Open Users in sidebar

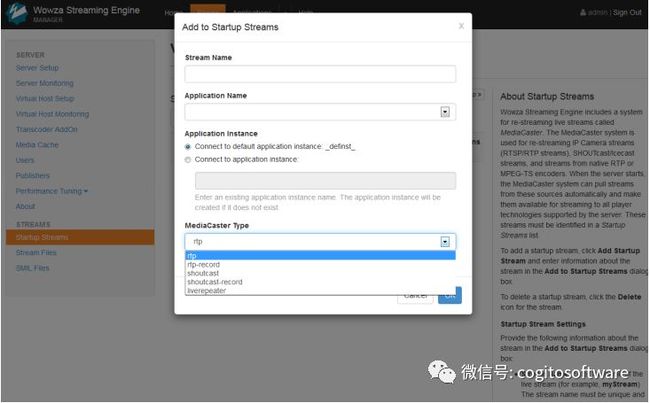click(x=25, y=160)
